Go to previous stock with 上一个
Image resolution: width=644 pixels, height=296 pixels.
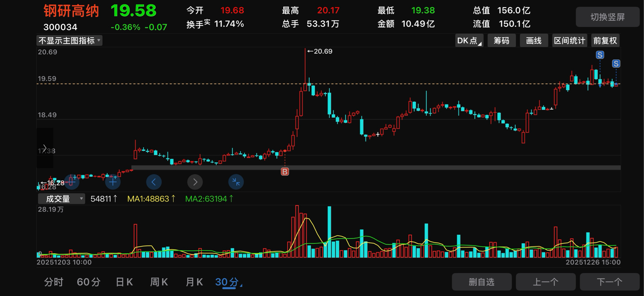[x=546, y=282]
